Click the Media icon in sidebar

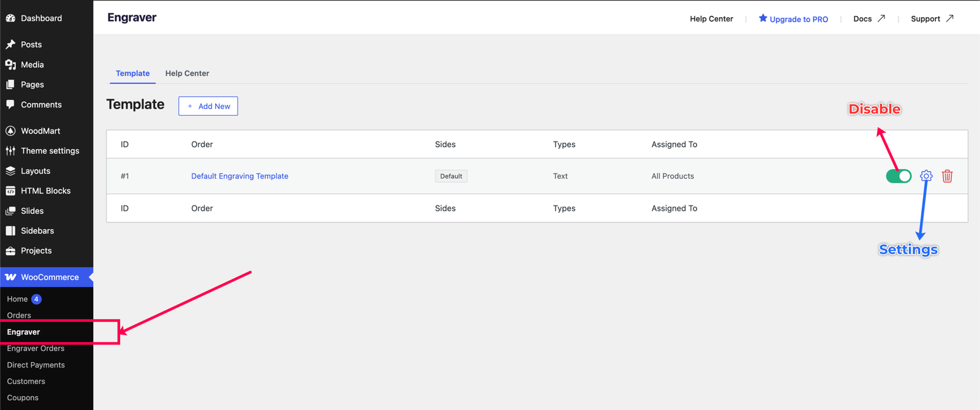[10, 64]
